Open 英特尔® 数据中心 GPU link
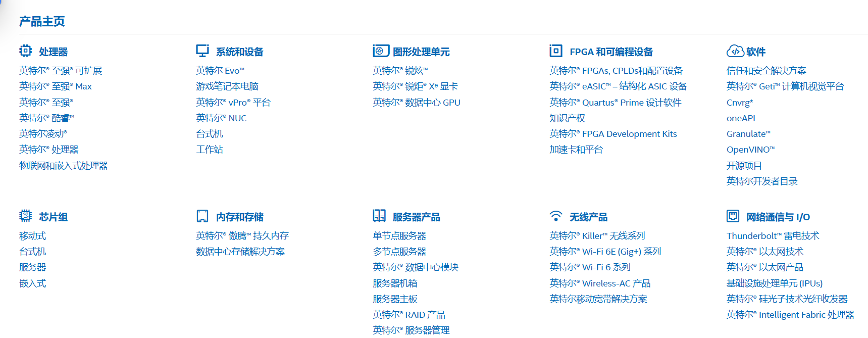This screenshot has width=868, height=338. [417, 102]
